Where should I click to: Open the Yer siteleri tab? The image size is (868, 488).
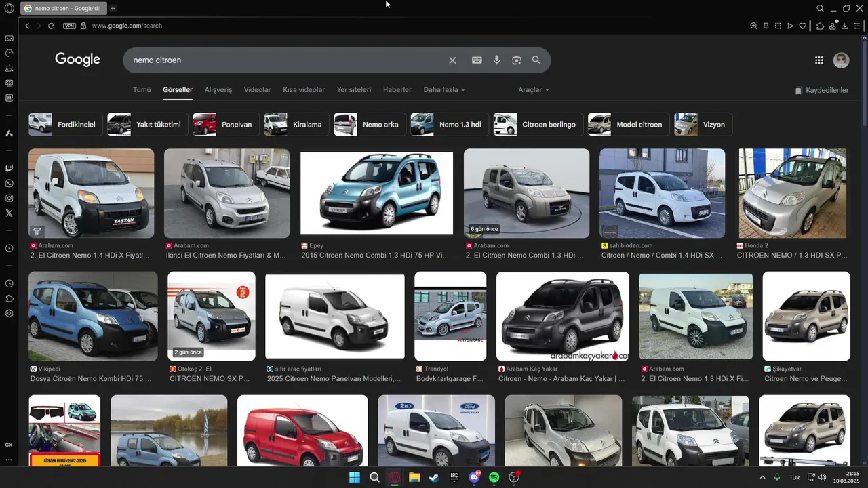coord(354,90)
